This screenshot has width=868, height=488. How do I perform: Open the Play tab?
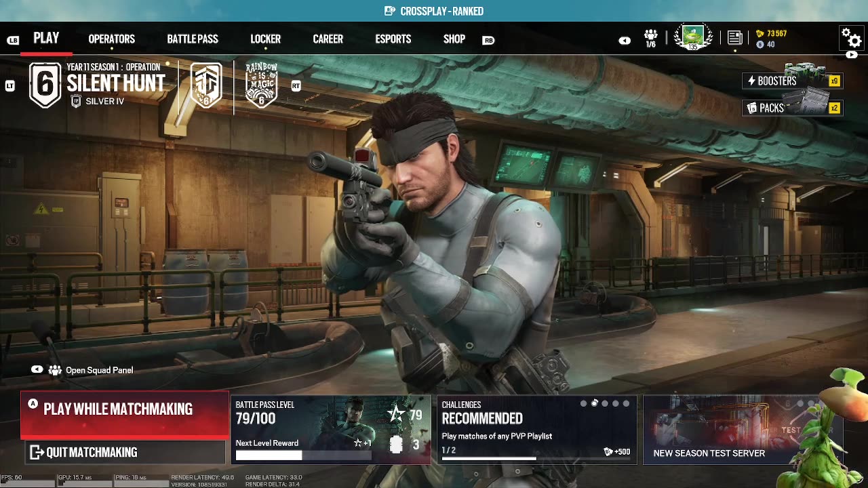pyautogui.click(x=46, y=38)
